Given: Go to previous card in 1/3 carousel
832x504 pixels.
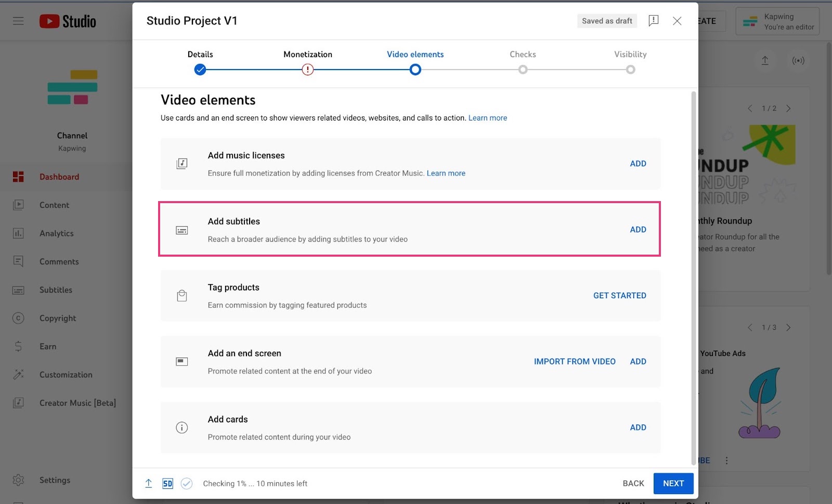Looking at the screenshot, I should click(750, 328).
